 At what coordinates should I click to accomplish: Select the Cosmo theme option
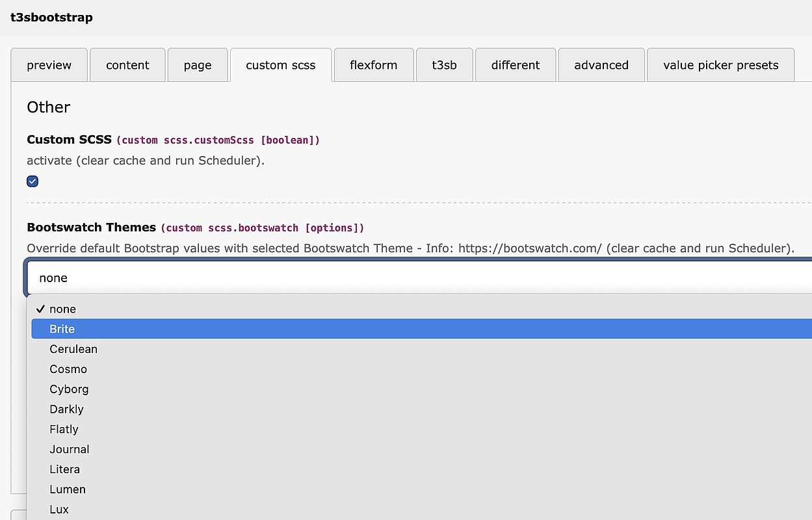point(68,369)
